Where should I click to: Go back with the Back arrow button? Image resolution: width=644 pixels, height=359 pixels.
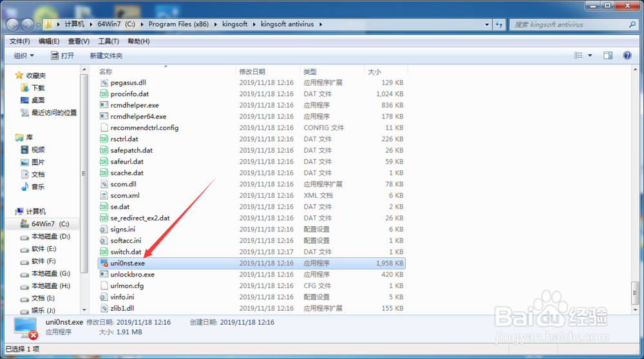coord(13,24)
